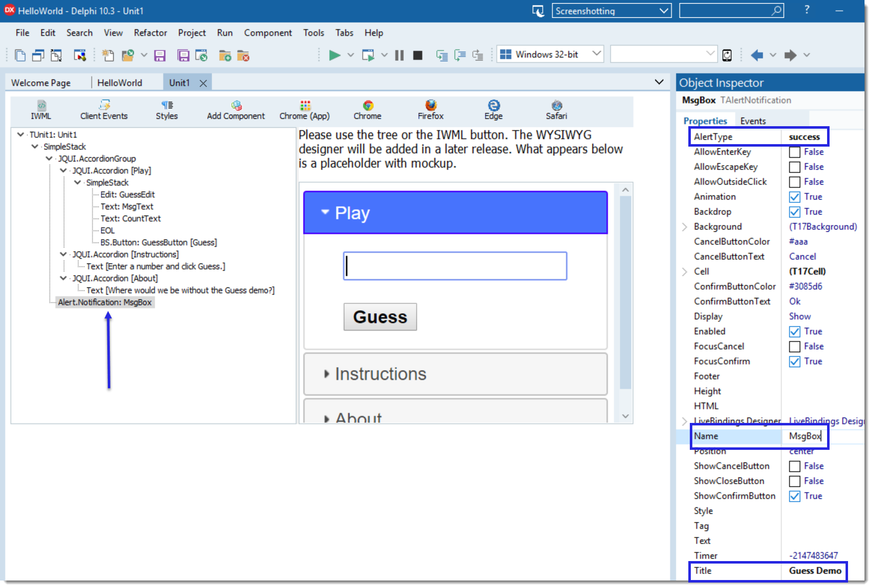
Task: Open the Styles tool
Action: [x=167, y=110]
